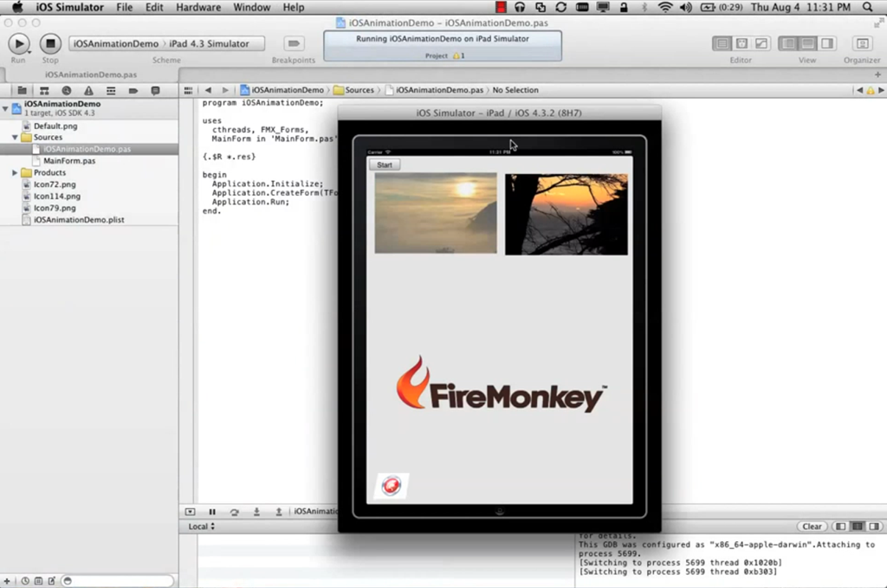This screenshot has height=588, width=887.
Task: Show only the console pane
Action: click(x=875, y=527)
